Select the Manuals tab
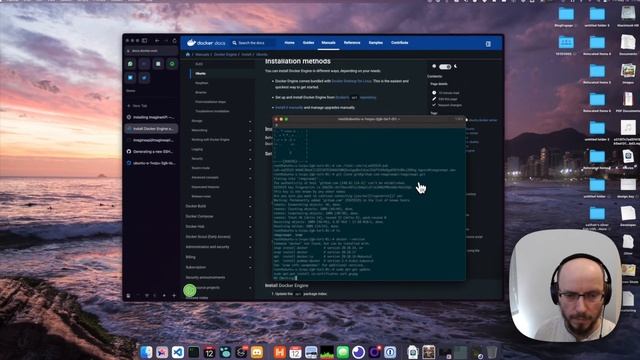The height and width of the screenshot is (360, 640). (328, 43)
